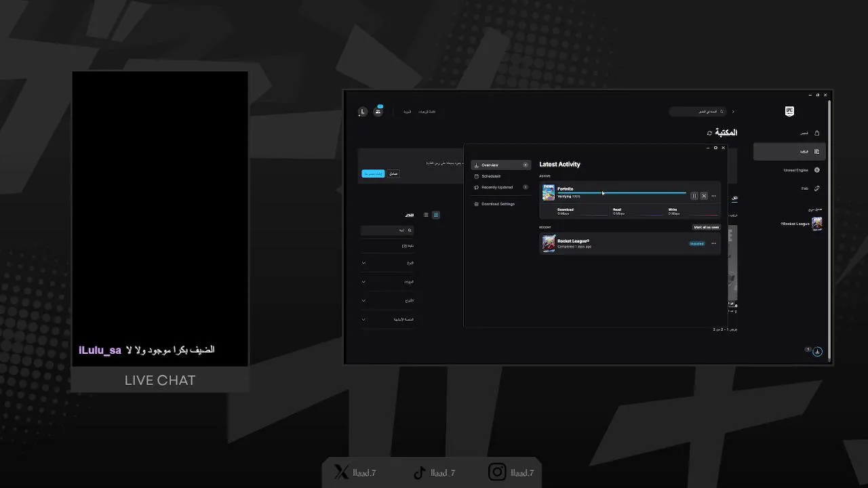Open Download Settings

pos(500,204)
